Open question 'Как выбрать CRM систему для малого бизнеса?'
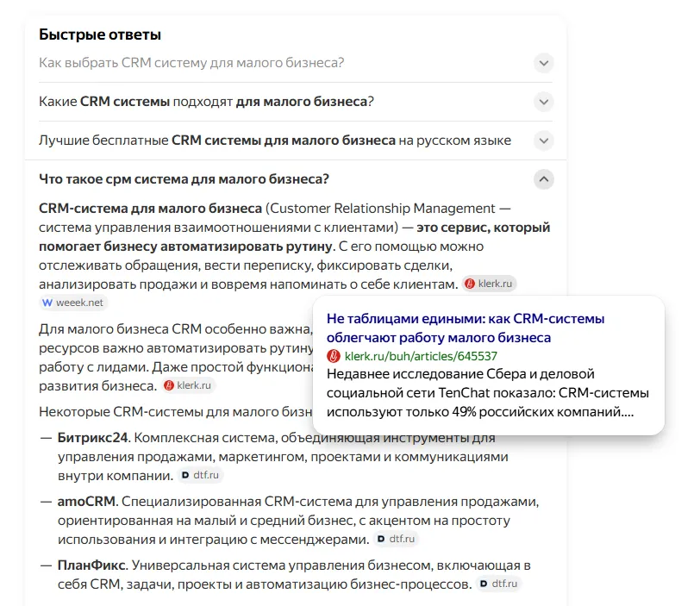This screenshot has width=700, height=606. coord(191,63)
